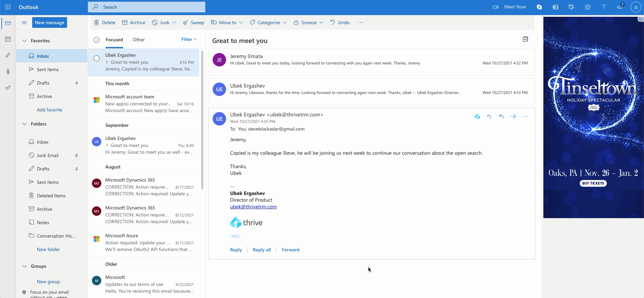Open Skype icon in header
The width and height of the screenshot is (644, 298).
539,7
